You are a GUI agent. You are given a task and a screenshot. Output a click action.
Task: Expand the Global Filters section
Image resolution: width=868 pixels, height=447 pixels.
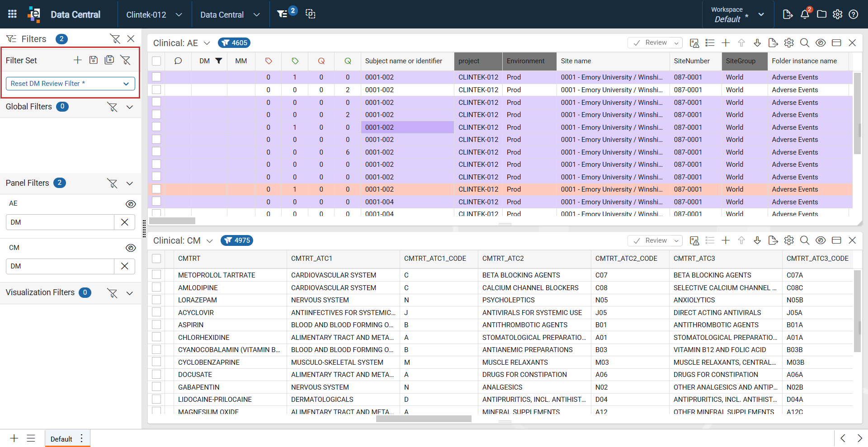tap(130, 107)
